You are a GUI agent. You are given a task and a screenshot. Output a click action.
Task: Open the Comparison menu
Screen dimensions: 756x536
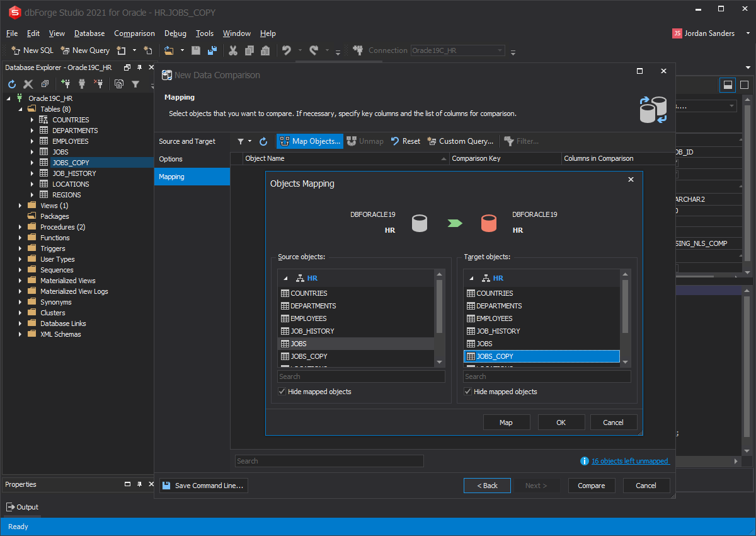coord(134,33)
